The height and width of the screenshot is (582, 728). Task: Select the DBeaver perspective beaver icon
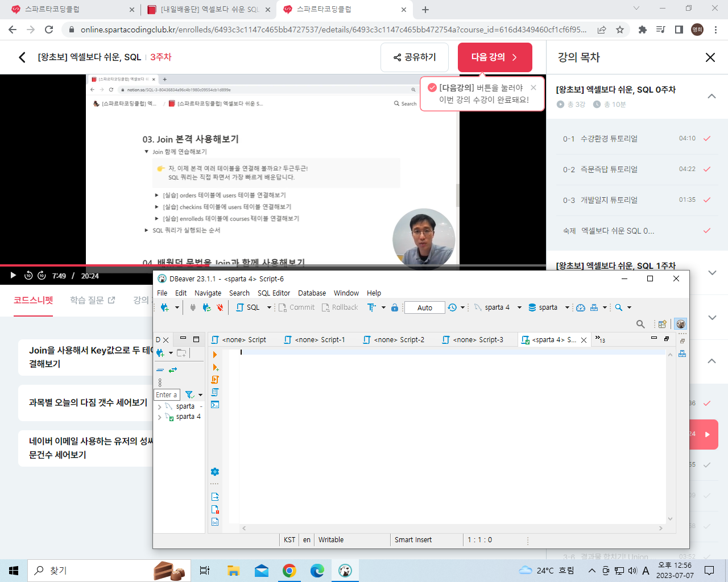pyautogui.click(x=681, y=324)
